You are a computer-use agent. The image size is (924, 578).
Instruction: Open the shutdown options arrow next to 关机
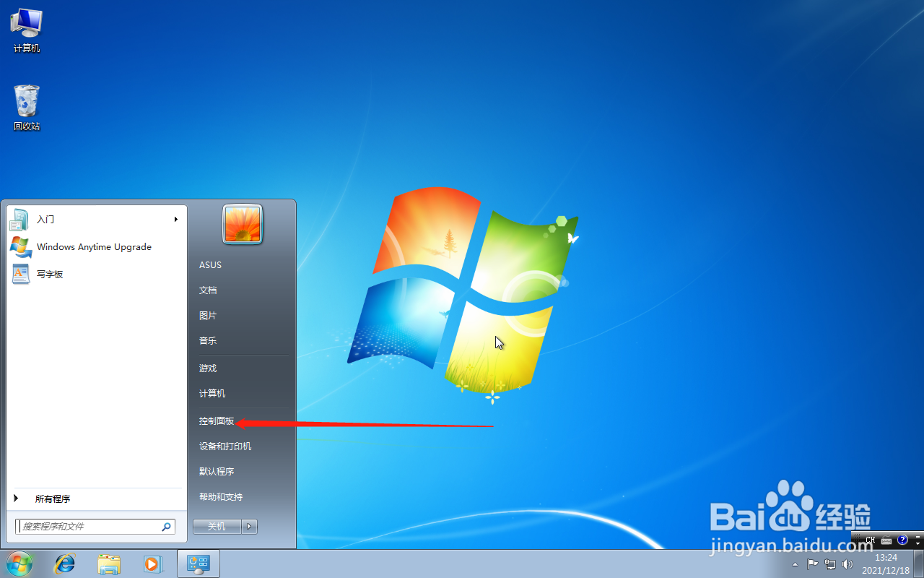click(249, 526)
